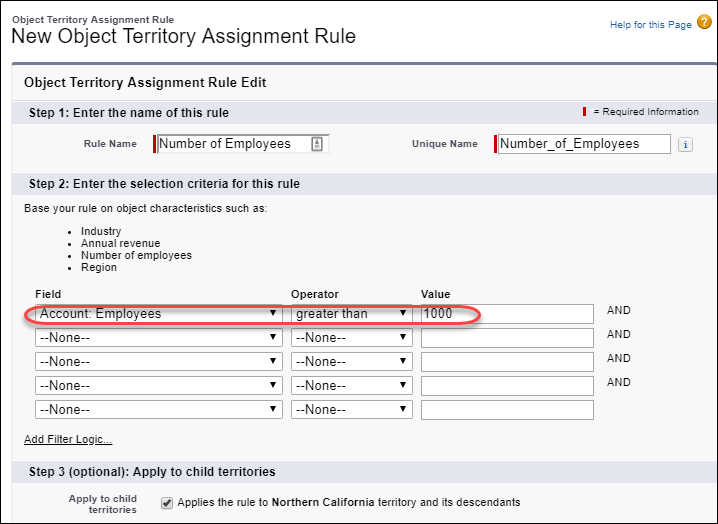Click the second row Value field

point(507,338)
